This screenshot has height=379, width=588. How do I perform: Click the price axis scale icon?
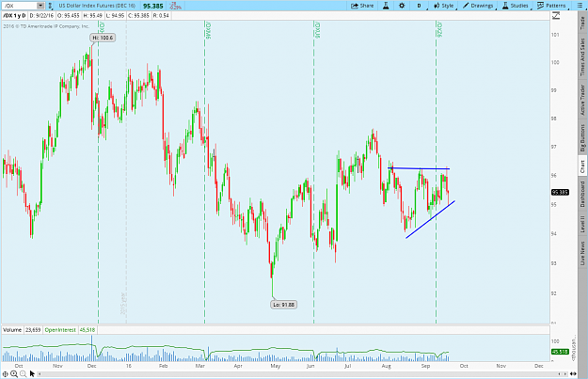556,16
